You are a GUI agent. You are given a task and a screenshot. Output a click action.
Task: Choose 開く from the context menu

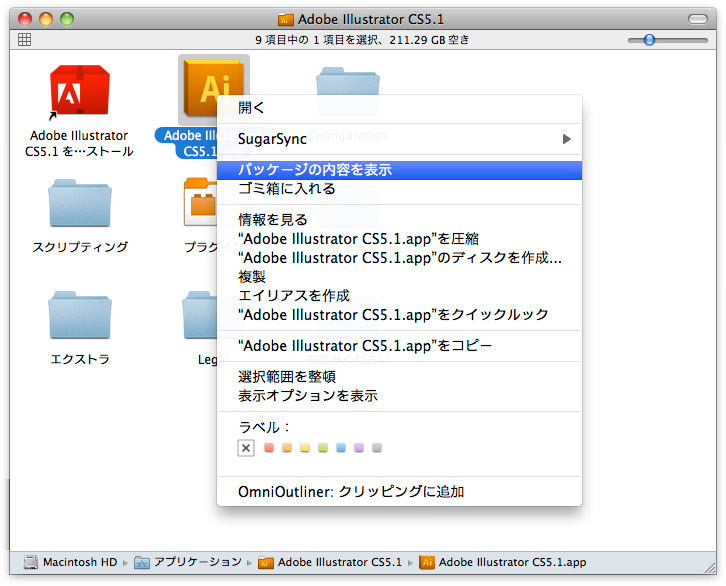pos(399,108)
